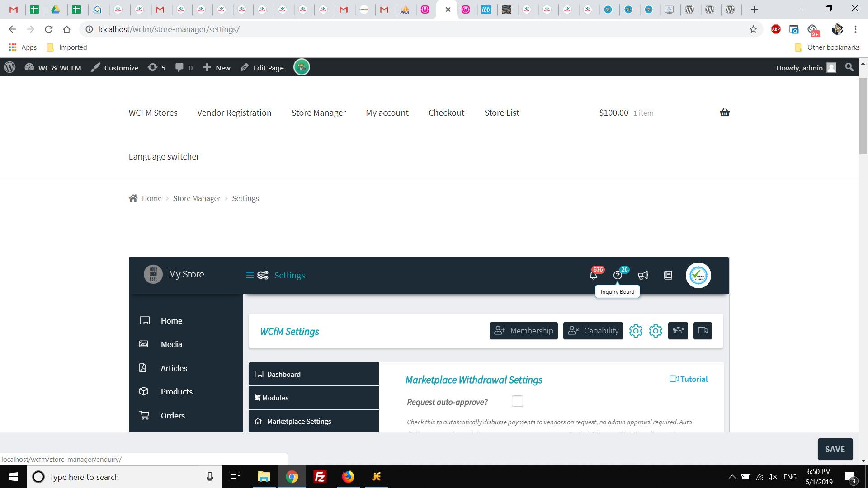This screenshot has width=868, height=488.
Task: Open the WCFM Stores menu item
Action: [153, 113]
